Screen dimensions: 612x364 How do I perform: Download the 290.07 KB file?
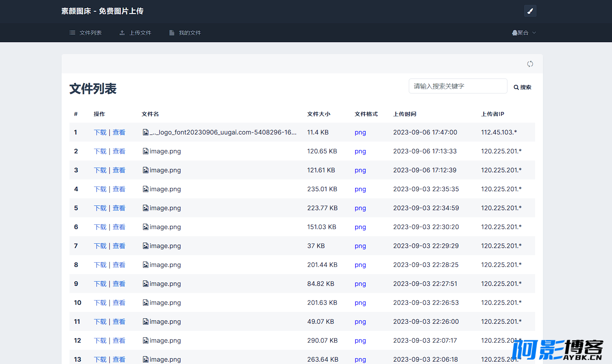[x=100, y=340]
